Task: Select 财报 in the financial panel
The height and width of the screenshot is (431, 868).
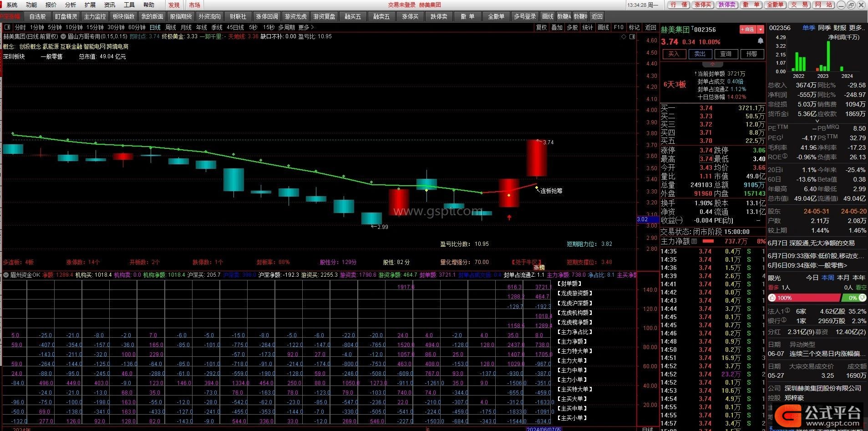Action: click(x=840, y=28)
